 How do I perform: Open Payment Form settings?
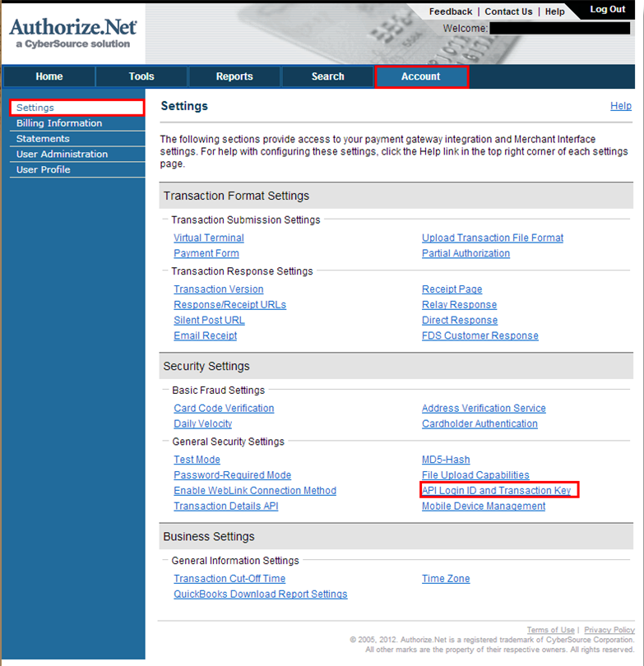pyautogui.click(x=206, y=253)
